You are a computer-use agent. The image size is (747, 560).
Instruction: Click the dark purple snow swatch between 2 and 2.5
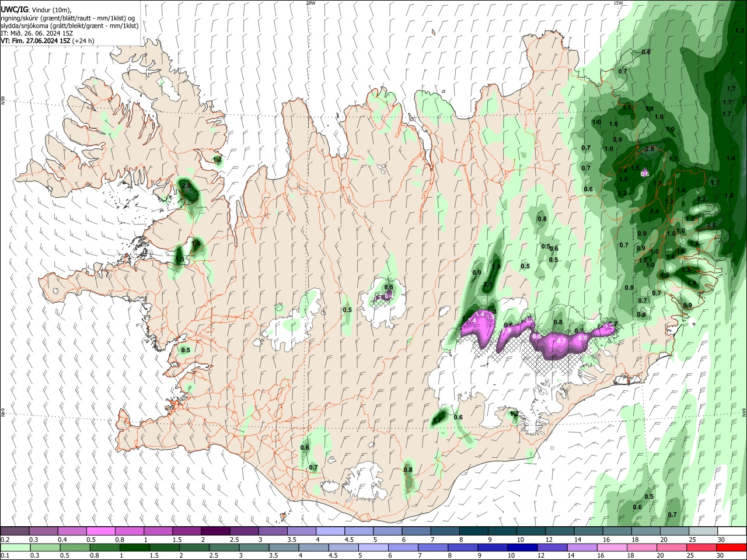pos(215,531)
